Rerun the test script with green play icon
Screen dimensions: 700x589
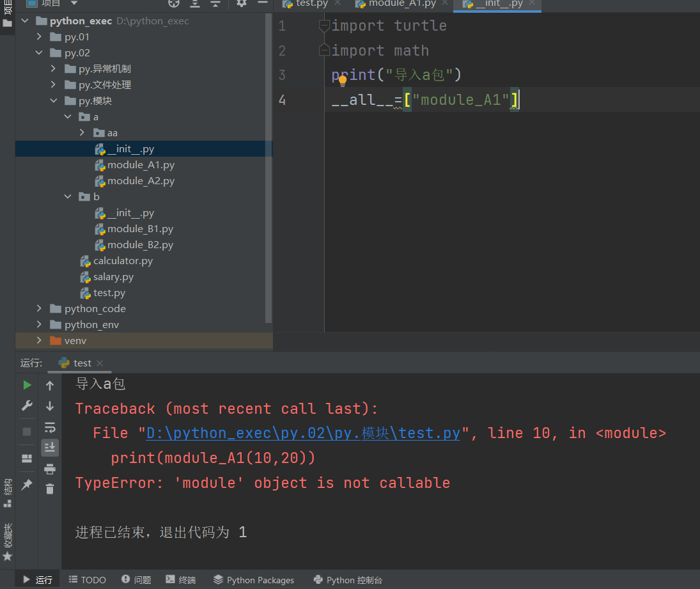click(x=27, y=385)
